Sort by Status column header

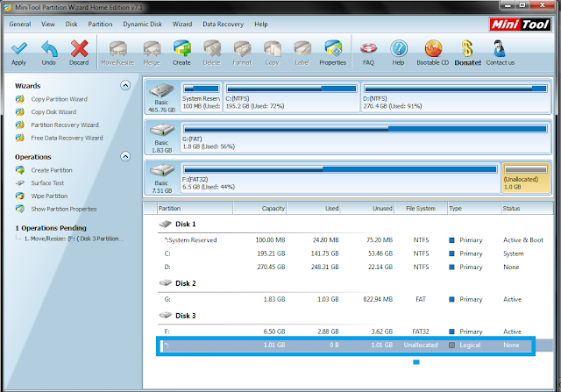coord(527,209)
